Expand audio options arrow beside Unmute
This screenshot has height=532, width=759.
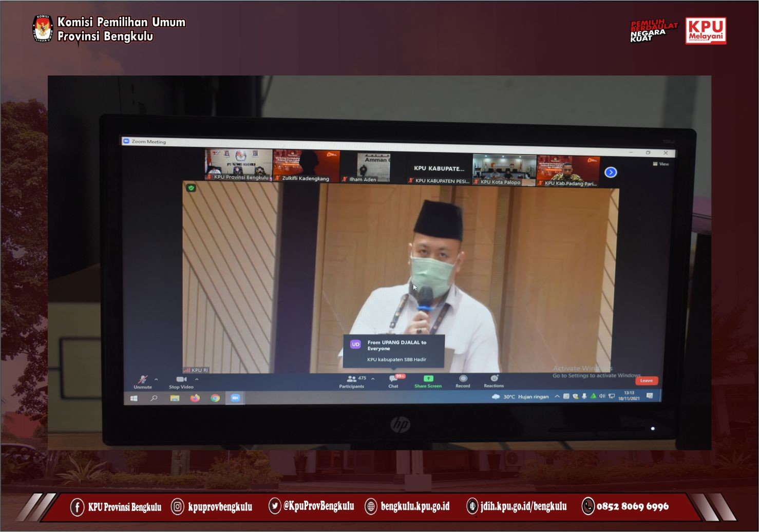coord(156,379)
